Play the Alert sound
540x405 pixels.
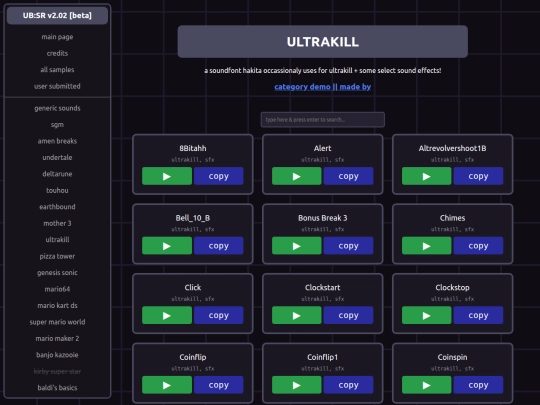coord(297,176)
